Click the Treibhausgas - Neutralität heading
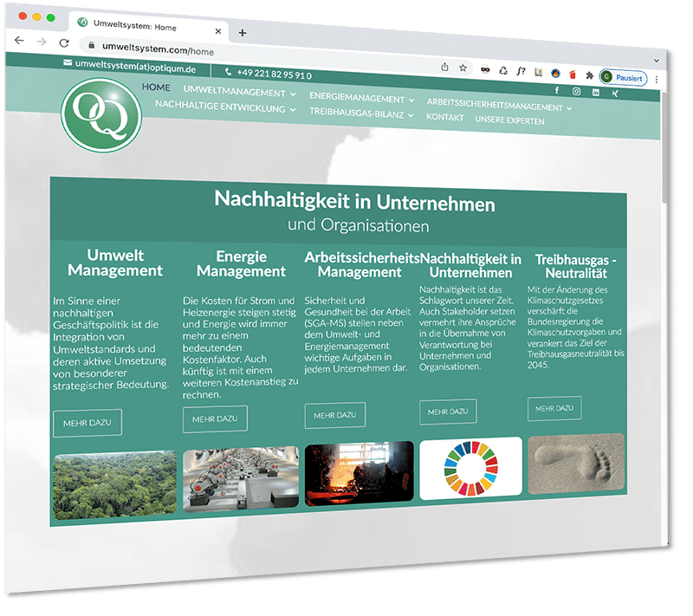 (576, 267)
